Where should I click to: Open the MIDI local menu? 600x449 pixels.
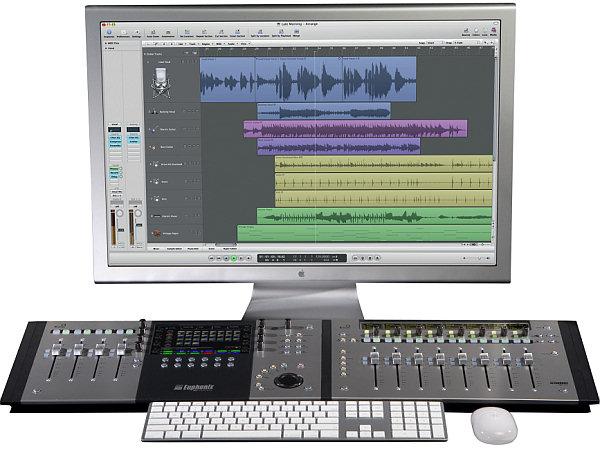click(219, 44)
